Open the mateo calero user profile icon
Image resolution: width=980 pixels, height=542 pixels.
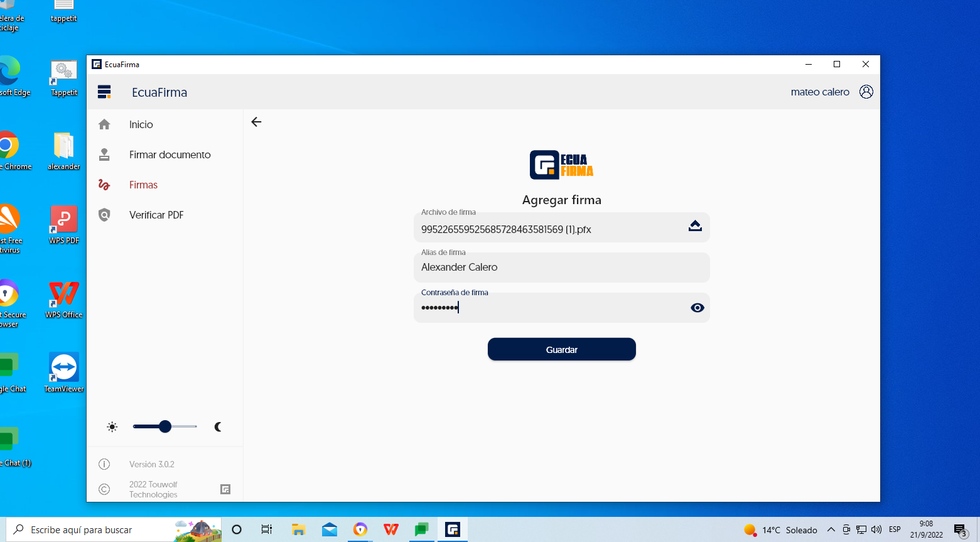tap(866, 92)
